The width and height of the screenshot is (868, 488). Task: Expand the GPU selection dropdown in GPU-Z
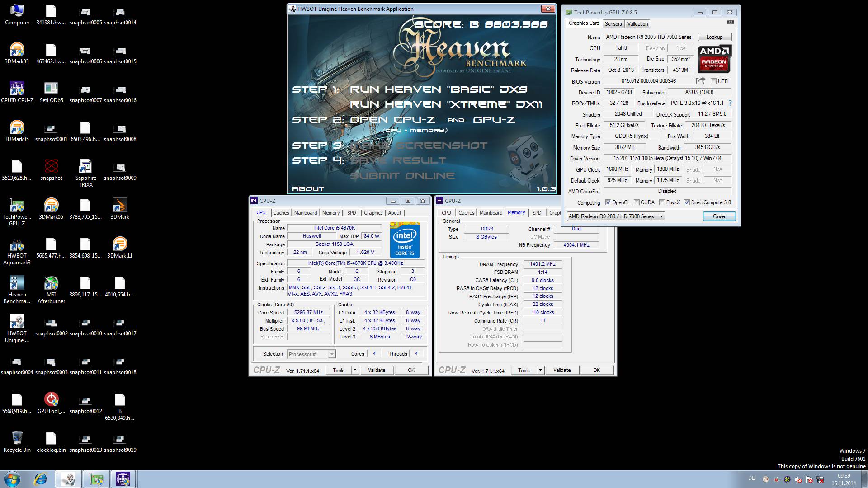(x=661, y=216)
